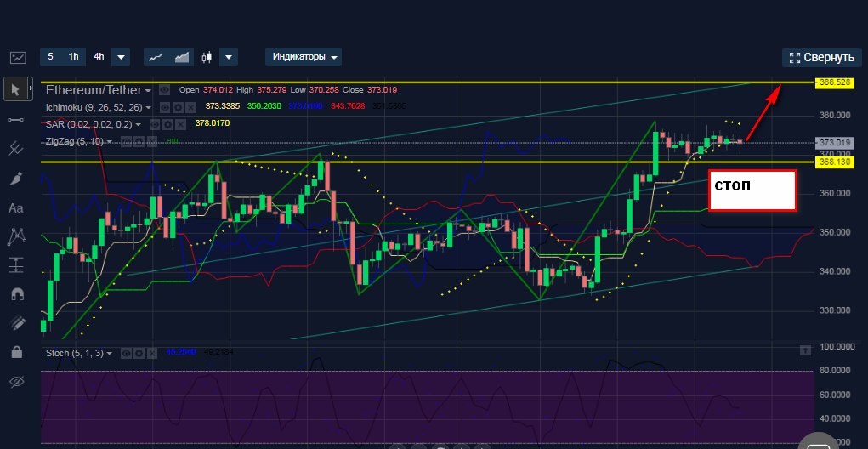Click the current price 373.019 label
Viewport: 868px width, 449px height.
tap(835, 142)
